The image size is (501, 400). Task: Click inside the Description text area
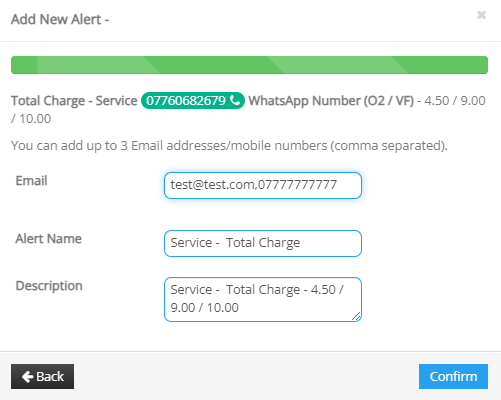[x=263, y=299]
